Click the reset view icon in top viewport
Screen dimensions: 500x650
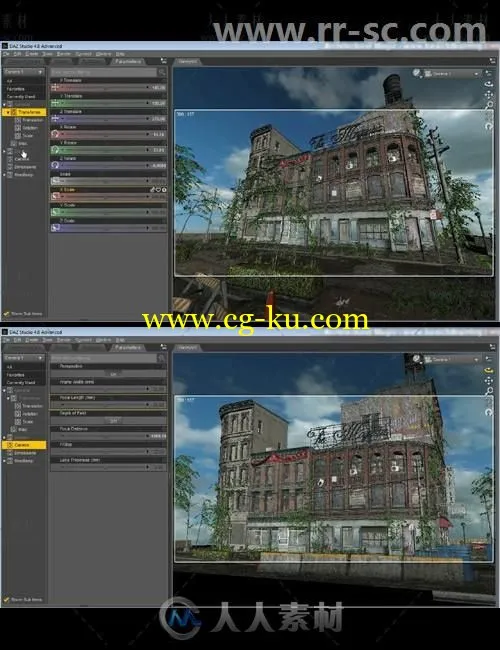pos(489,126)
